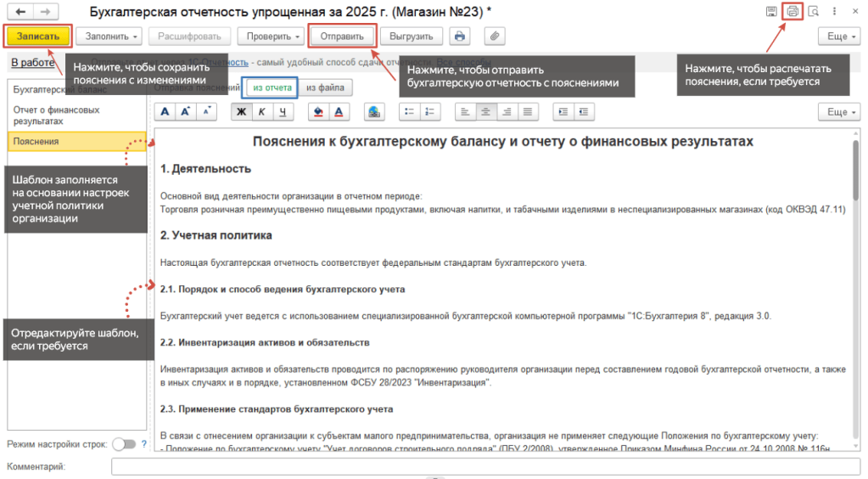Image resolution: width=868 pixels, height=479 pixels.
Task: Click the editor's vertical scrollbar
Action: click(x=856, y=170)
